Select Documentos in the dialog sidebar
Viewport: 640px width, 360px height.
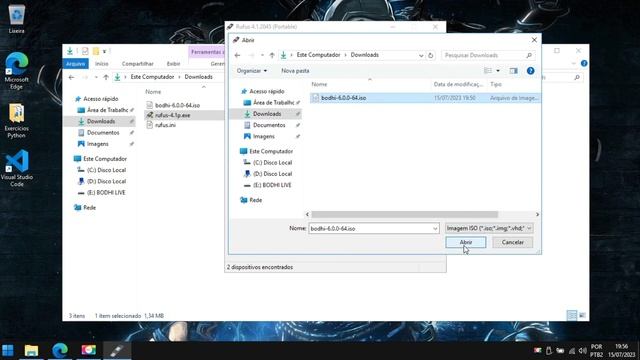pos(269,125)
